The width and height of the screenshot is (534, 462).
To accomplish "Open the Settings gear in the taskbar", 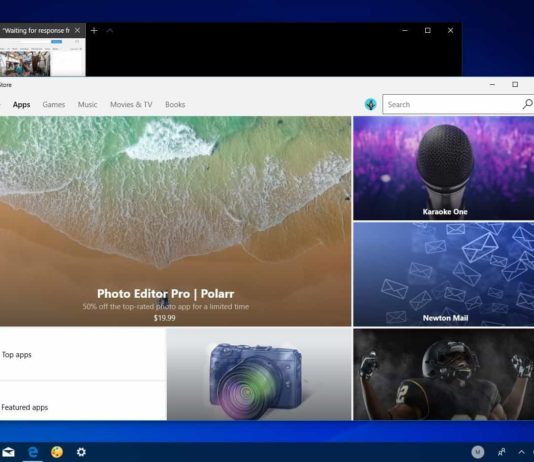I will (81, 452).
